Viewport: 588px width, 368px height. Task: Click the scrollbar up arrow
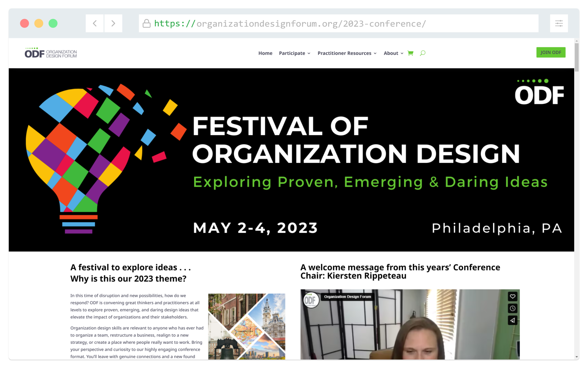tap(577, 40)
